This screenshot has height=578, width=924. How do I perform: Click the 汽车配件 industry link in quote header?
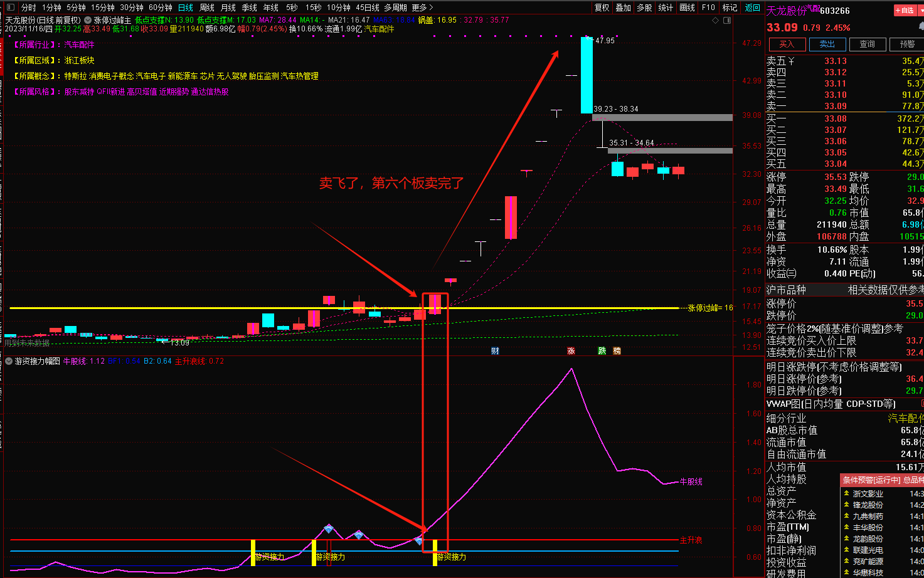tap(380, 29)
